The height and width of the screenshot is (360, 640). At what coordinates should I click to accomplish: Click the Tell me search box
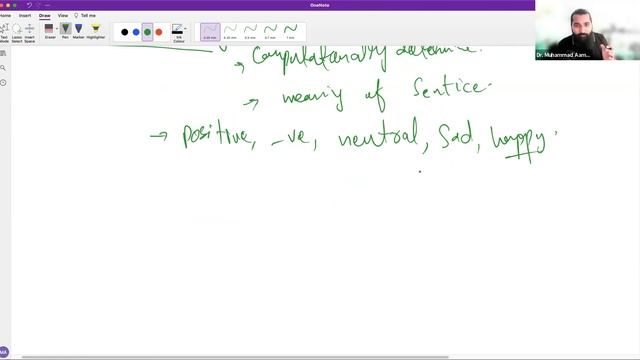click(x=85, y=16)
